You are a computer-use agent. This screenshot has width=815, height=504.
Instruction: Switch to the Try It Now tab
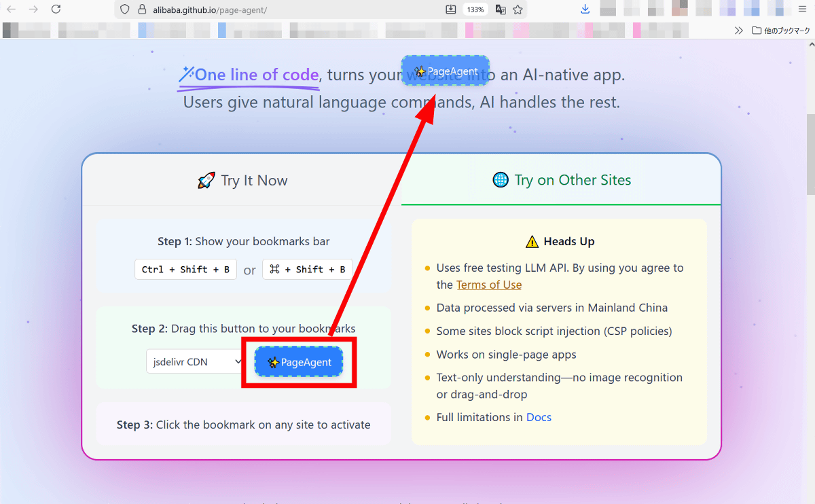[x=242, y=181]
